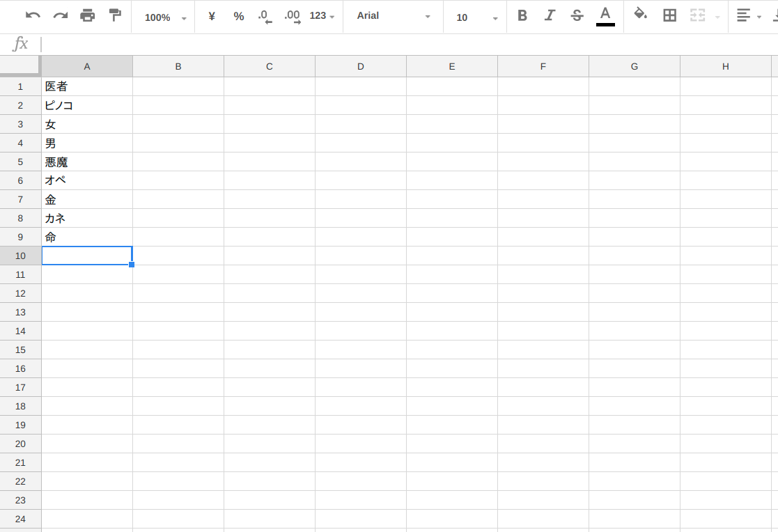The image size is (778, 532).
Task: Apply percent number format
Action: click(239, 17)
